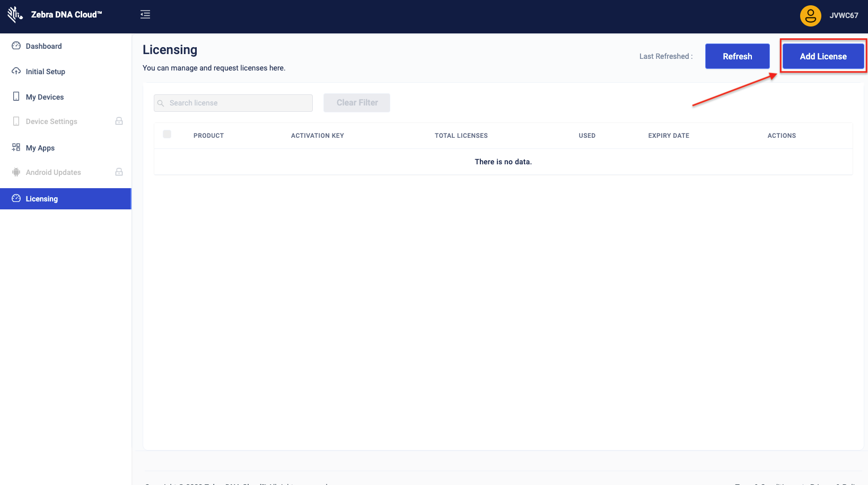Viewport: 868px width, 485px height.
Task: Click the Expiry Date column header
Action: pos(669,136)
